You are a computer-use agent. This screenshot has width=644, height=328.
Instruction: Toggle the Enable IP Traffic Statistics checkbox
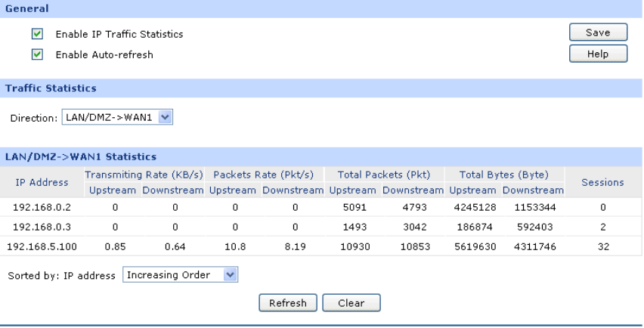pyautogui.click(x=36, y=34)
